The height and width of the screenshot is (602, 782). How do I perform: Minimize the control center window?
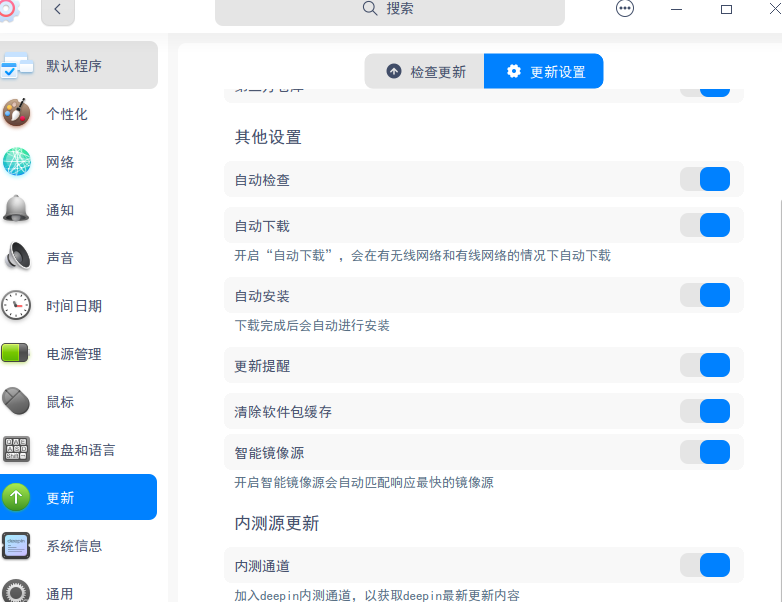[676, 9]
